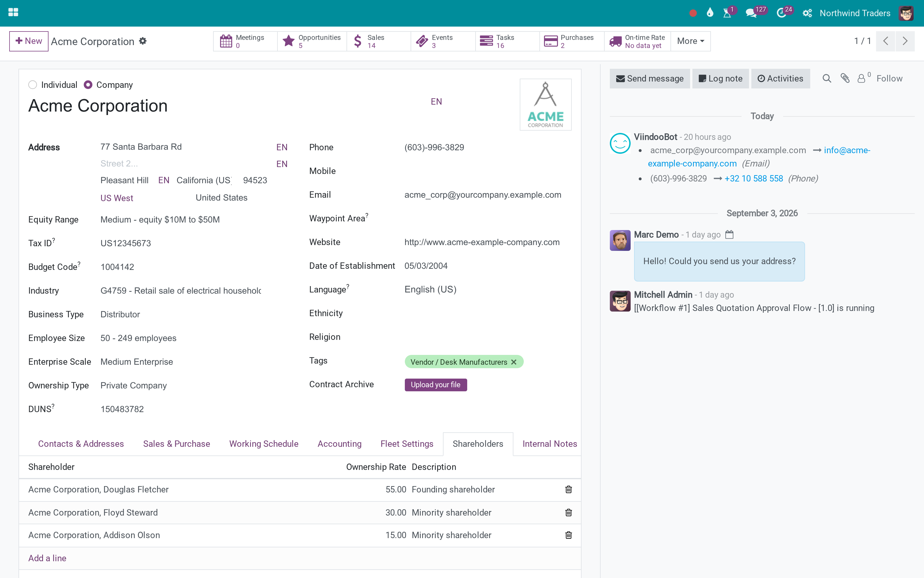This screenshot has width=924, height=578.
Task: Open Sales dollar smart button
Action: [379, 41]
